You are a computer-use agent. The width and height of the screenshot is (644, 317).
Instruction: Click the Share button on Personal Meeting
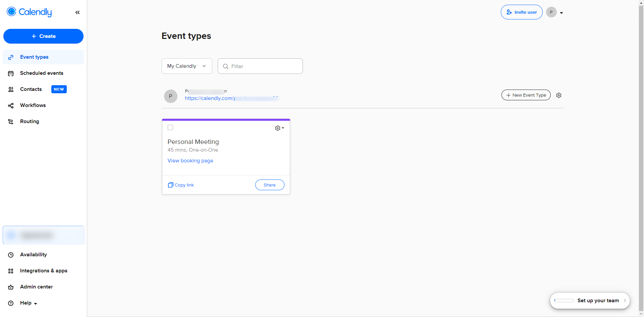[x=270, y=185]
